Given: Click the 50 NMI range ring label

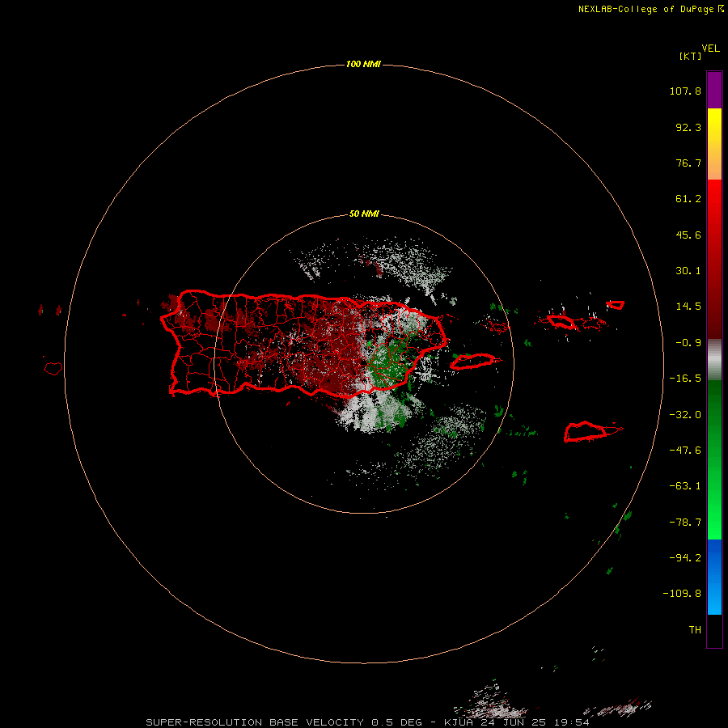Looking at the screenshot, I should (364, 214).
